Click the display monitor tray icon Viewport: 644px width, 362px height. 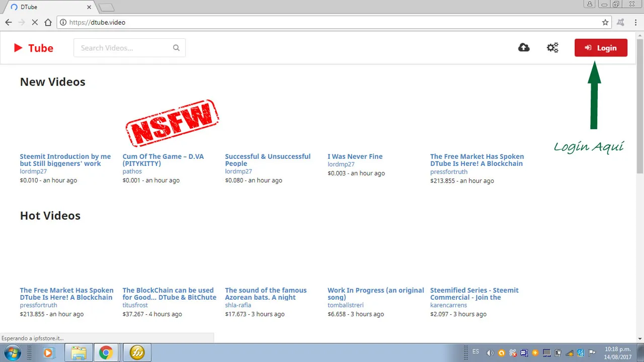[547, 353]
